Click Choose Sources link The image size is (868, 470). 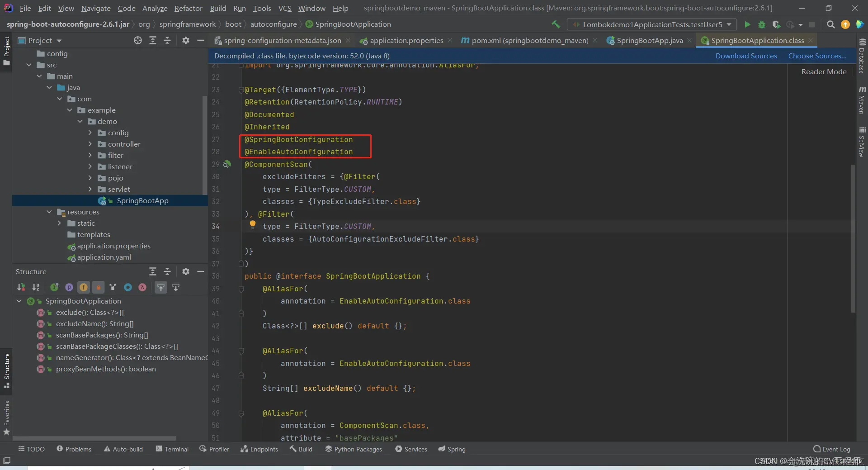tap(817, 56)
